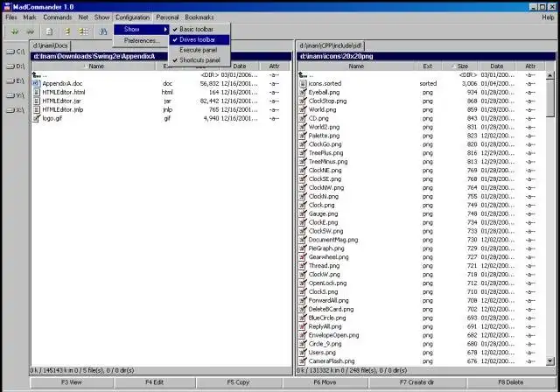Click the HTMLEditor.html file icon

point(36,92)
